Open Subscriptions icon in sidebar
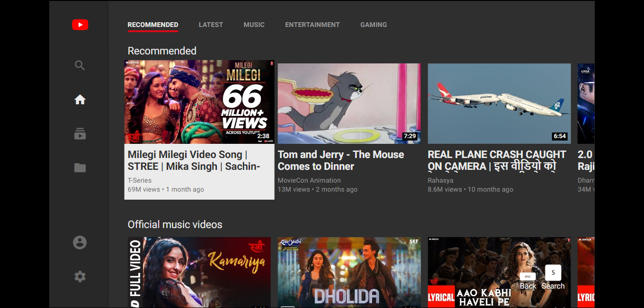The image size is (644, 308). coord(80,134)
